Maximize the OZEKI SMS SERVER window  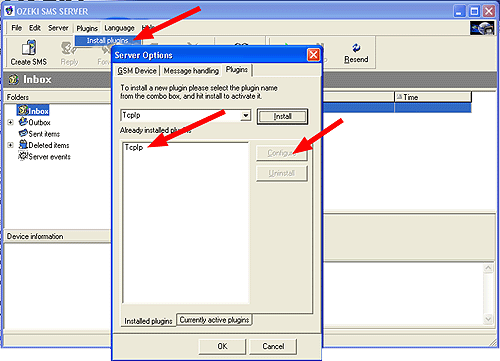(474, 11)
